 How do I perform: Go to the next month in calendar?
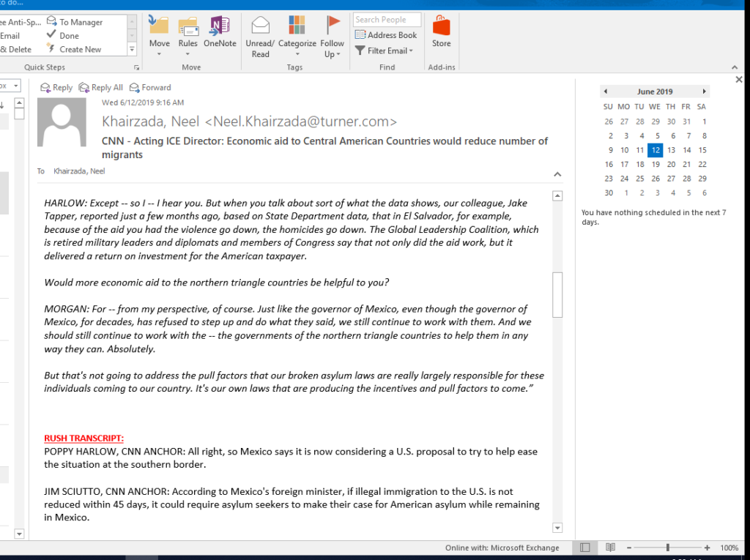[x=704, y=92]
